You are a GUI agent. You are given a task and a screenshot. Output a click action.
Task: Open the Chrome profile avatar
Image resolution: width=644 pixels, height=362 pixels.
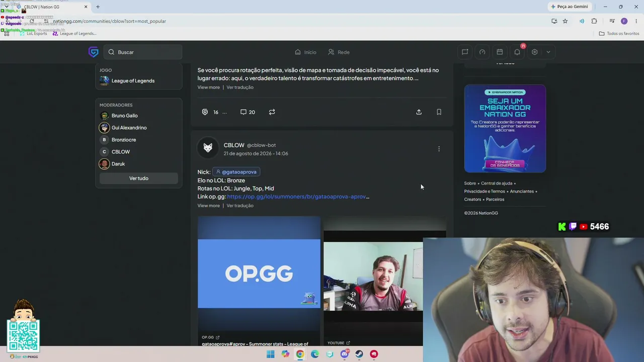(624, 21)
